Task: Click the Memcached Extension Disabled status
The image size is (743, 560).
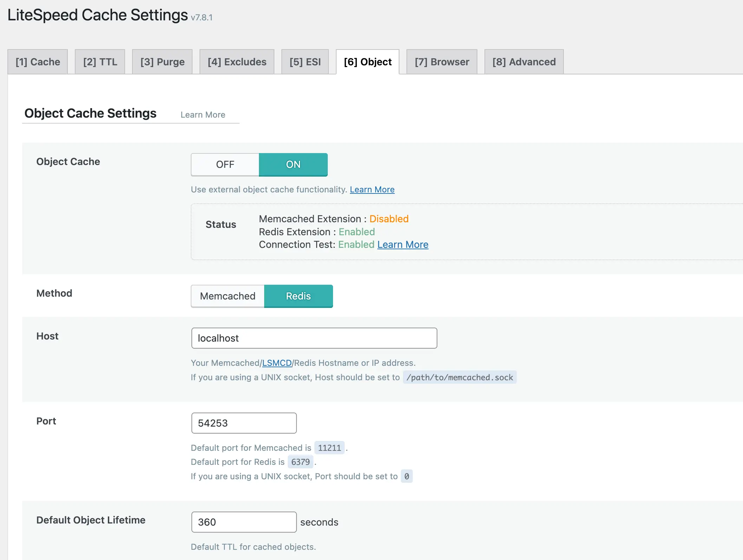Action: coord(389,219)
